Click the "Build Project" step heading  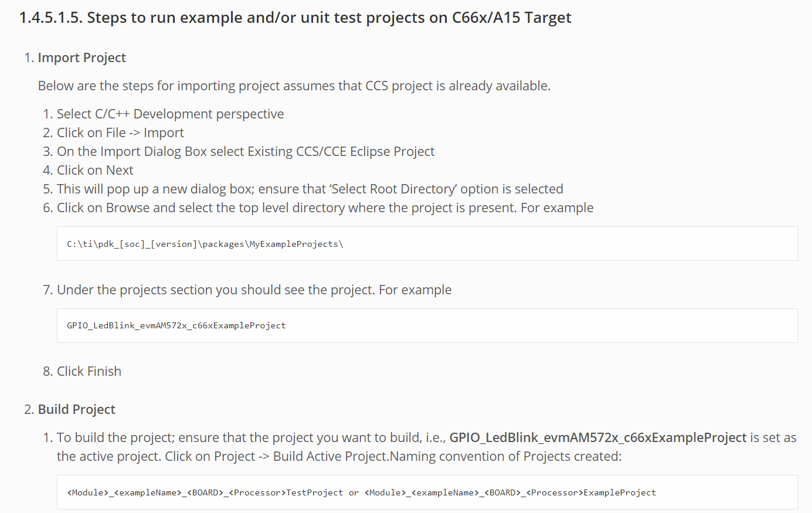[x=76, y=409]
